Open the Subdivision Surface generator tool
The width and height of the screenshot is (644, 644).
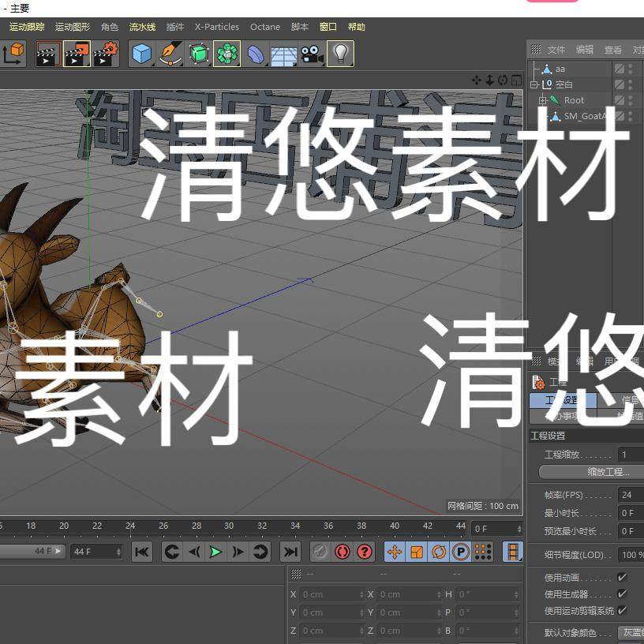(197, 54)
